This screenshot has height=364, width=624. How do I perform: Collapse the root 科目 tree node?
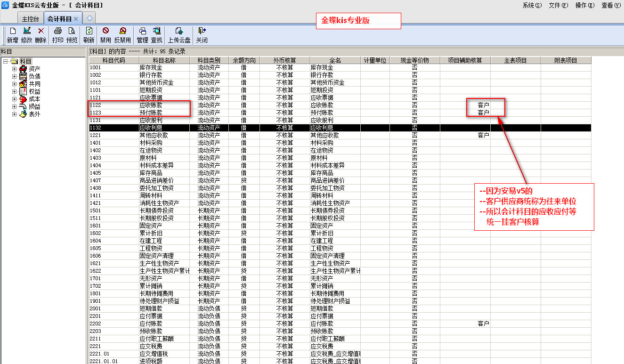5,61
